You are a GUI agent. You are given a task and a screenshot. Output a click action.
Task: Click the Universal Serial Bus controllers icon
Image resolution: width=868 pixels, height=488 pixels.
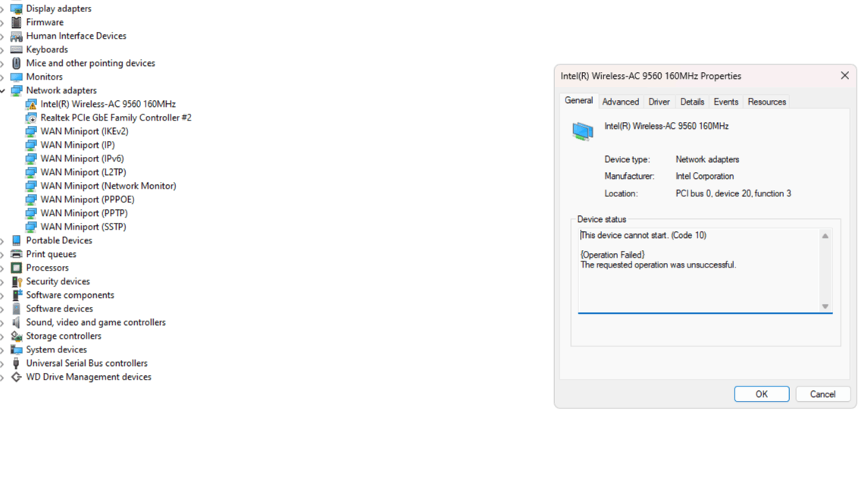pos(16,364)
